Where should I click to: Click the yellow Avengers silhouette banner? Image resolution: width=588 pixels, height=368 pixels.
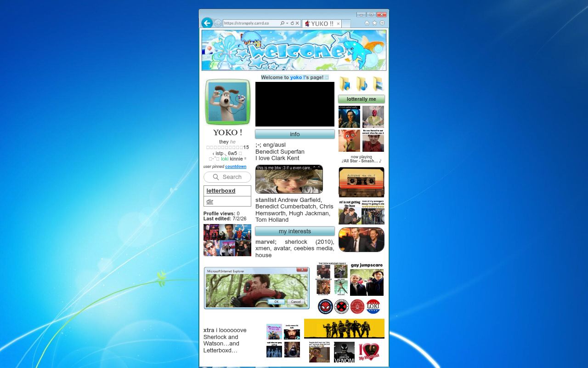(x=344, y=328)
